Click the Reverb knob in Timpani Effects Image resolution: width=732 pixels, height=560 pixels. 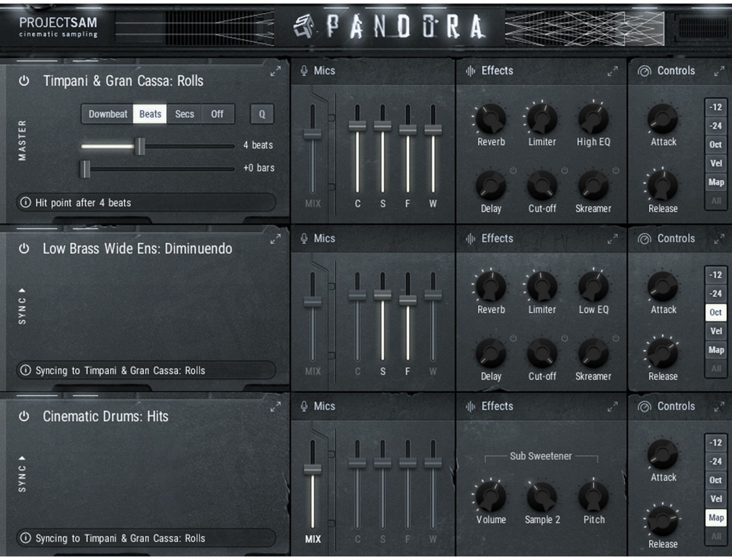coord(491,119)
